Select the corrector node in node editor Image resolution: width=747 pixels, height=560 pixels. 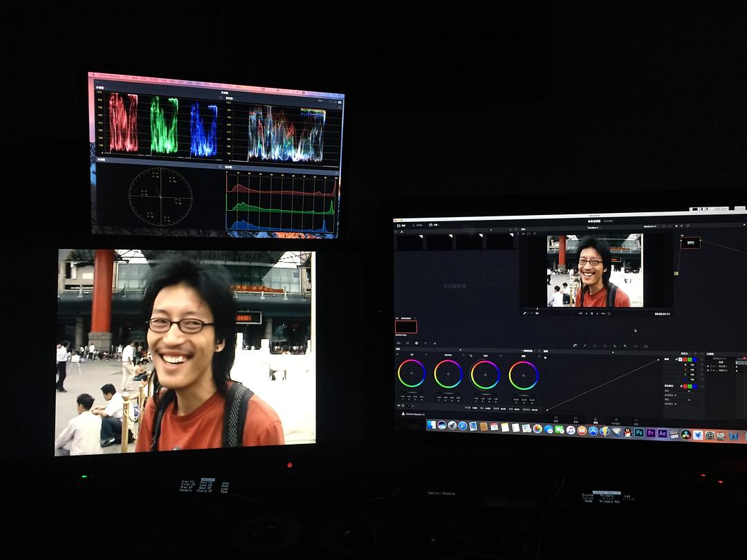click(690, 243)
